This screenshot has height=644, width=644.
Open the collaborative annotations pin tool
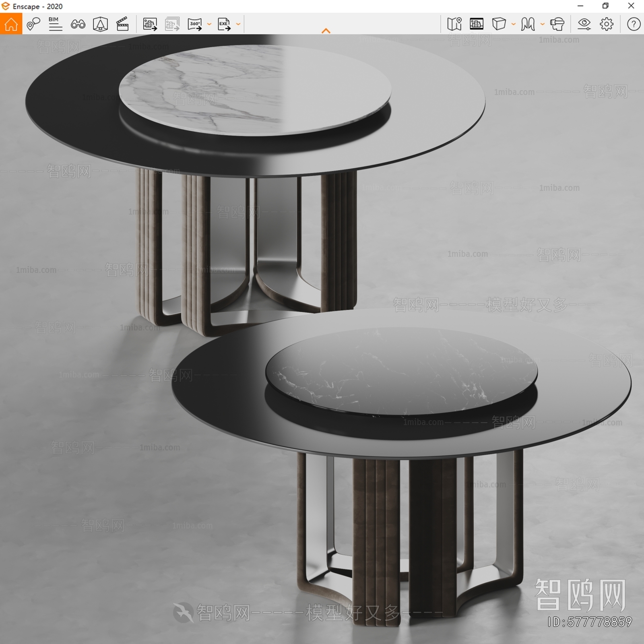click(x=33, y=24)
